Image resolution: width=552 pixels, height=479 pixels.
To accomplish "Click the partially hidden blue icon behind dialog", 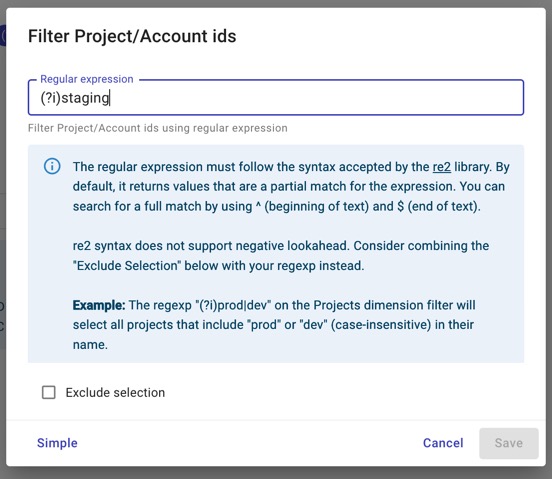I will pyautogui.click(x=3, y=35).
